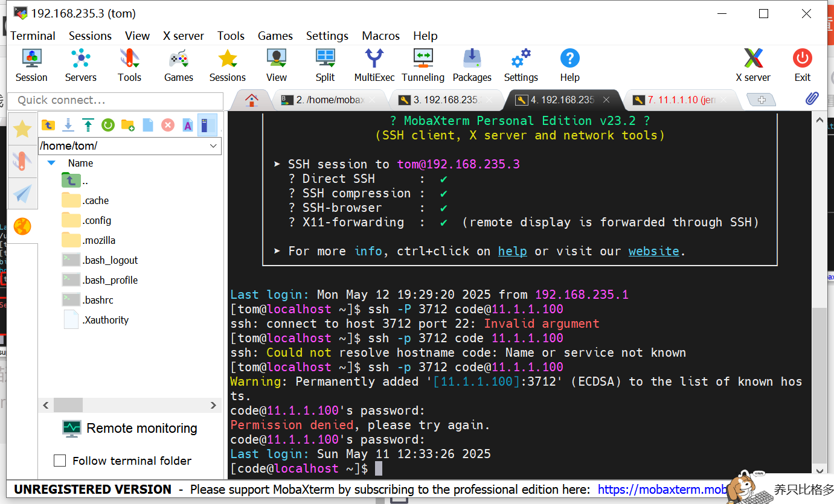Create a new file in SFTP browser

click(148, 125)
